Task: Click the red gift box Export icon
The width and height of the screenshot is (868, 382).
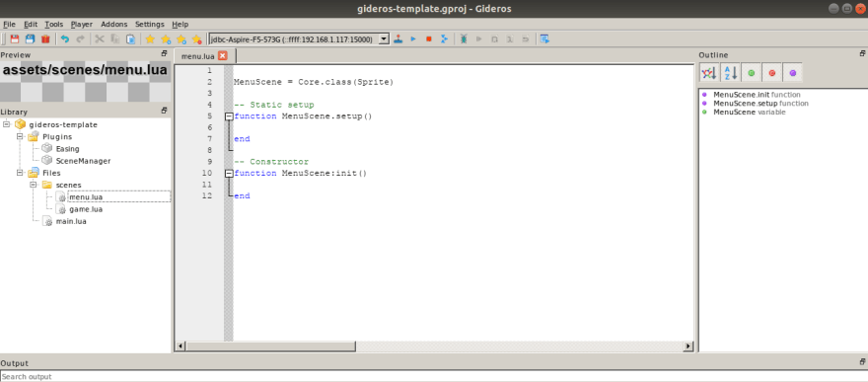Action: (x=45, y=39)
